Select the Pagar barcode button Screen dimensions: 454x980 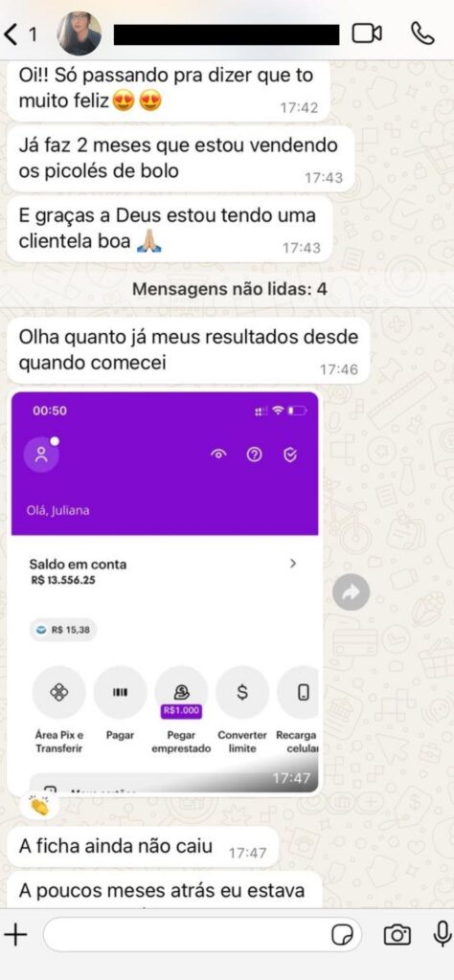(x=120, y=693)
